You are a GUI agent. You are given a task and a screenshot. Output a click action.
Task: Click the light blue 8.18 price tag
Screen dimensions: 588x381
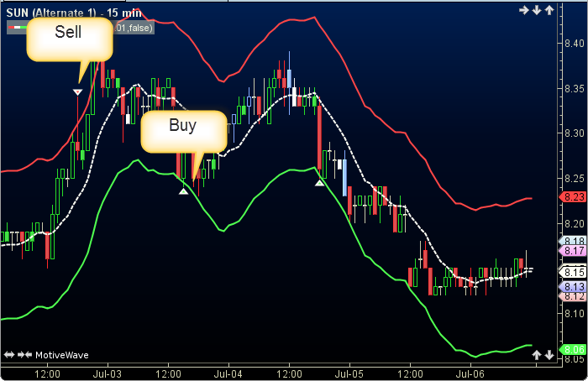[x=573, y=241]
